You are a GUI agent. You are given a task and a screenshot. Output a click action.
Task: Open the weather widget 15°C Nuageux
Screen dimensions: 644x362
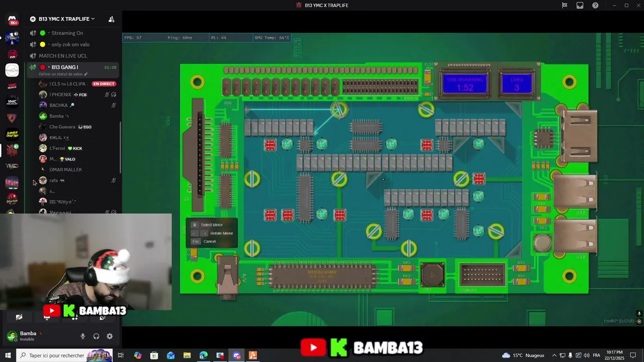pyautogui.click(x=523, y=355)
